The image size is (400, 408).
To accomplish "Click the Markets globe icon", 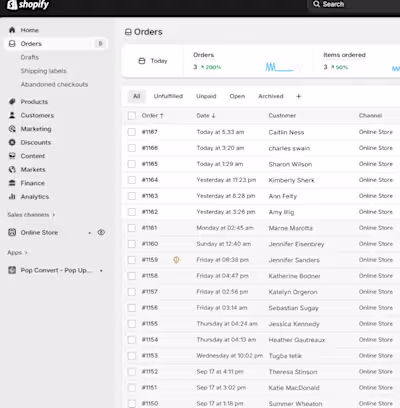I will (12, 169).
